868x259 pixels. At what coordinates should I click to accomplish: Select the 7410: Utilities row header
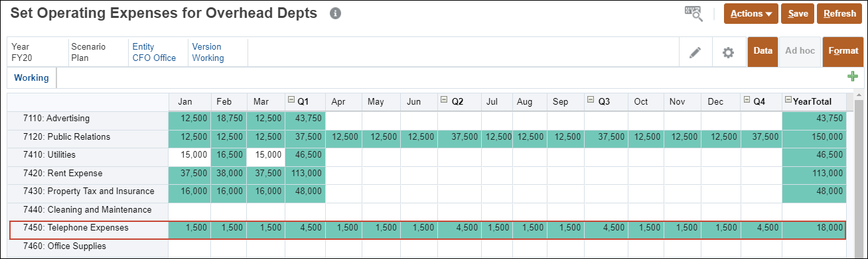pos(88,156)
